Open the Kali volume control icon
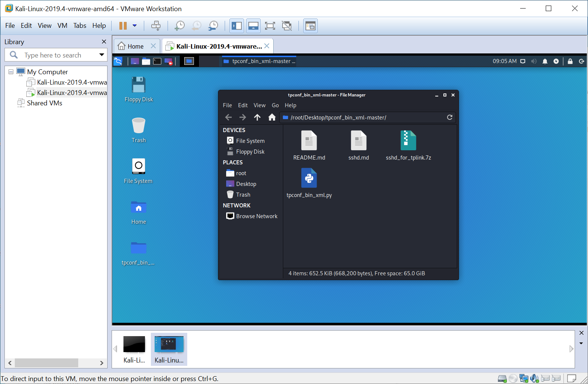The width and height of the screenshot is (588, 384). click(x=534, y=61)
